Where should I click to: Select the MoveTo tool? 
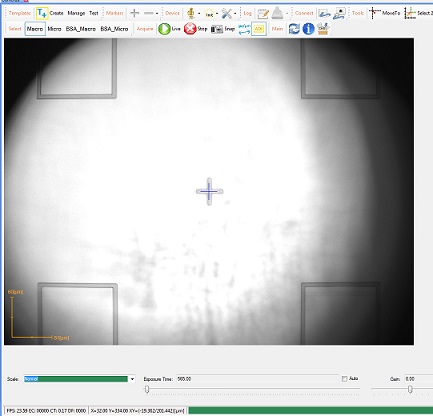385,13
